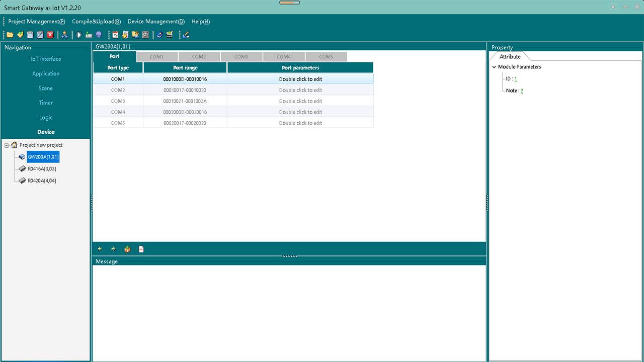644x362 pixels.
Task: Switch to the COM3 tab
Action: click(x=242, y=57)
